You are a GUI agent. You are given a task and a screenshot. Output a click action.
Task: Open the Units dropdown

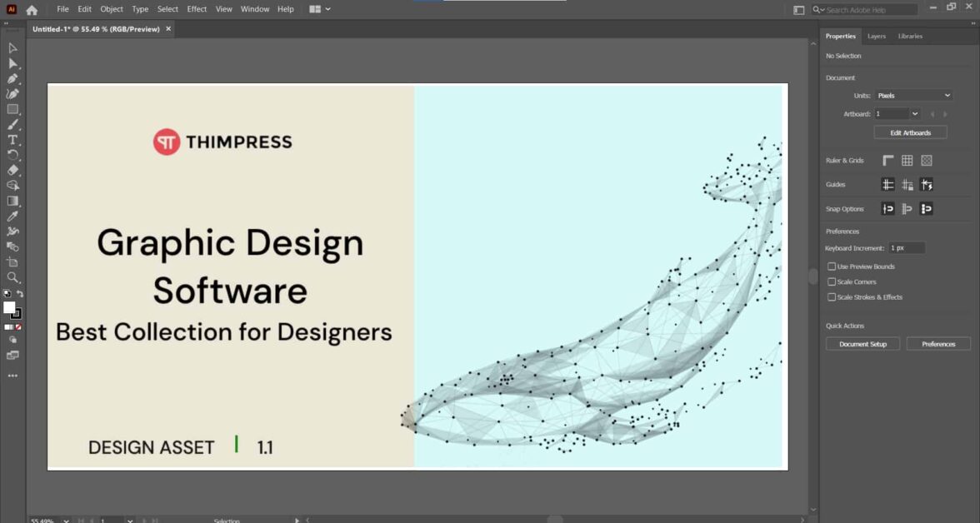(x=913, y=95)
